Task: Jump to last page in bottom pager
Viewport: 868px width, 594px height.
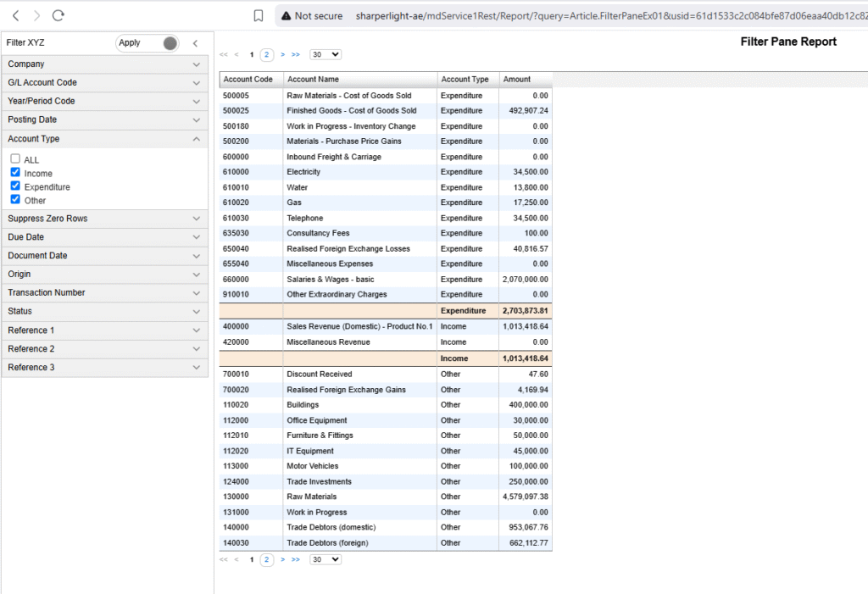Action: pyautogui.click(x=296, y=559)
